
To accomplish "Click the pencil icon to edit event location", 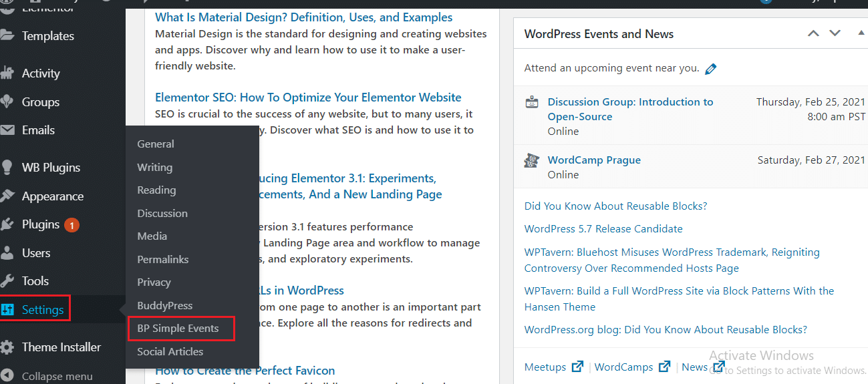I will pos(711,69).
